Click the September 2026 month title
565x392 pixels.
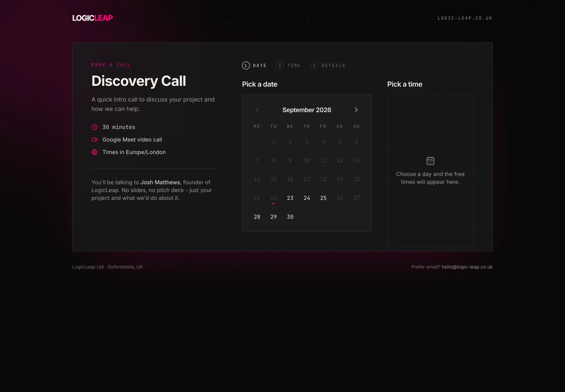307,110
